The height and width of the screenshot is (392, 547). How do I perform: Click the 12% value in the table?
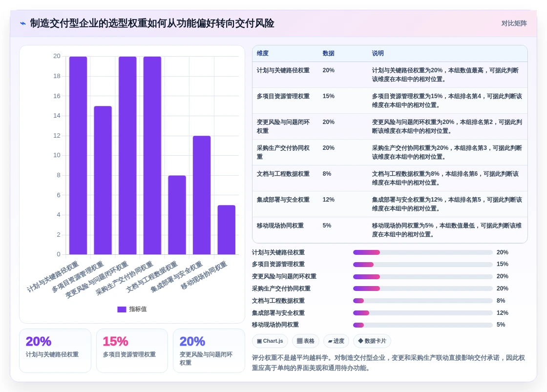(329, 200)
